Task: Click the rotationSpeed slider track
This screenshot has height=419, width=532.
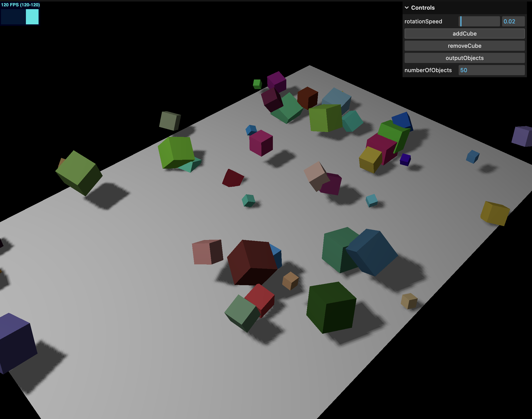Action: click(x=479, y=21)
